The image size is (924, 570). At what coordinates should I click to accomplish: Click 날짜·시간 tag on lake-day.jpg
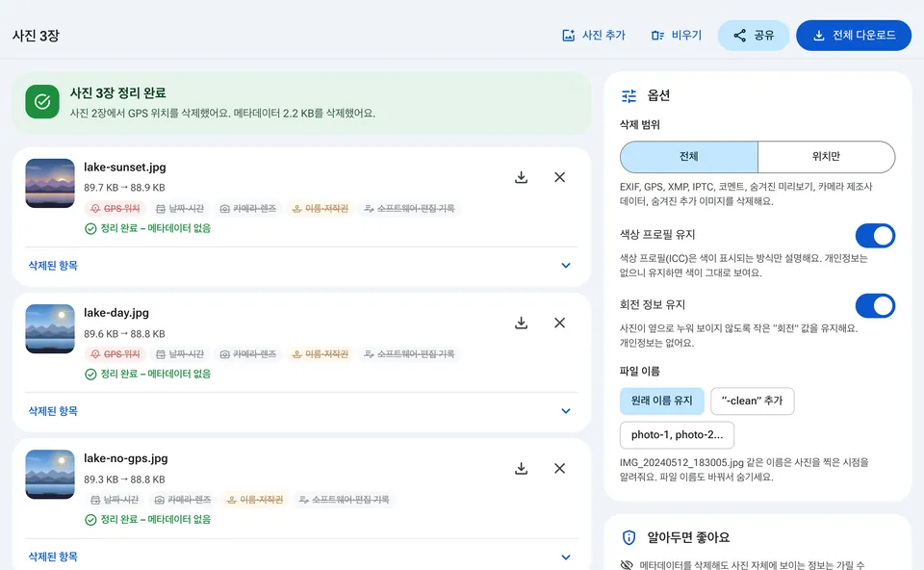click(x=180, y=354)
